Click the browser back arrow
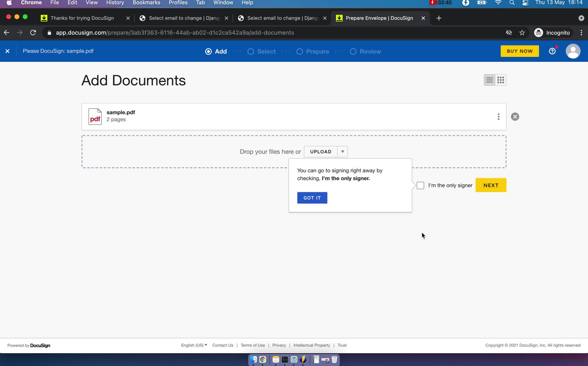This screenshot has width=588, height=366. coord(7,32)
